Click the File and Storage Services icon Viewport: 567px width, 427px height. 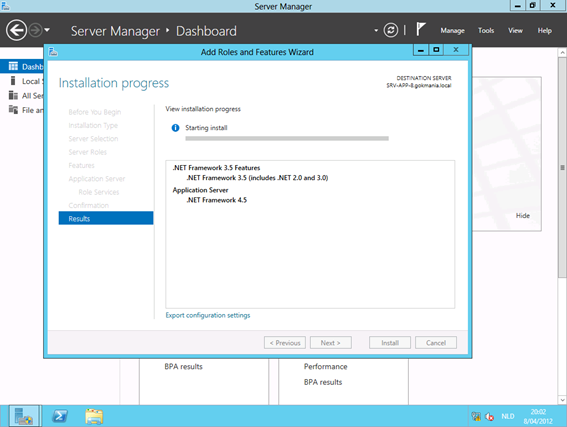tap(13, 110)
